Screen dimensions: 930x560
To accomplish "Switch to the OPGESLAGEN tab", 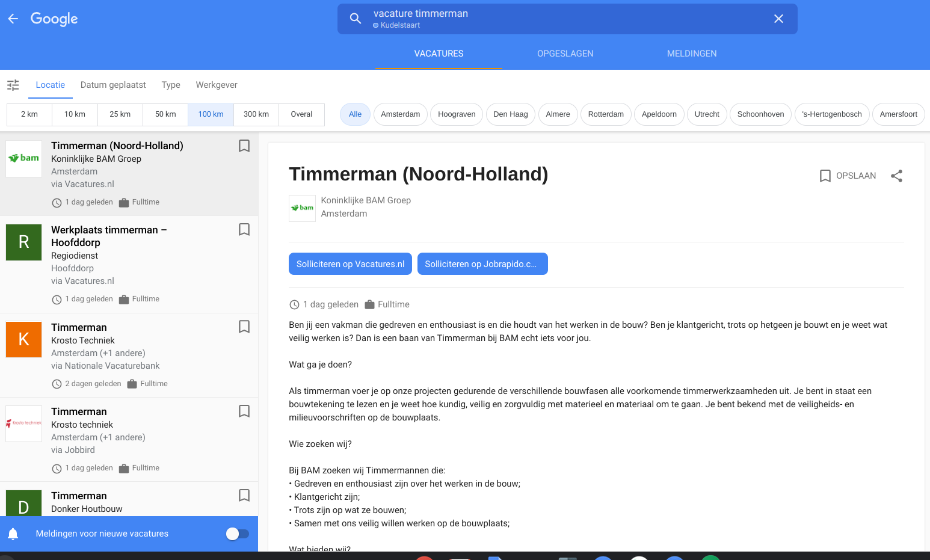I will click(x=565, y=54).
